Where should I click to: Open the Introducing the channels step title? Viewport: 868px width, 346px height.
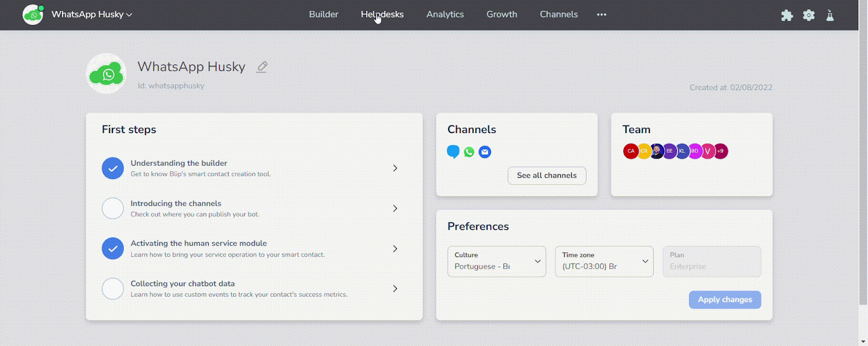176,203
